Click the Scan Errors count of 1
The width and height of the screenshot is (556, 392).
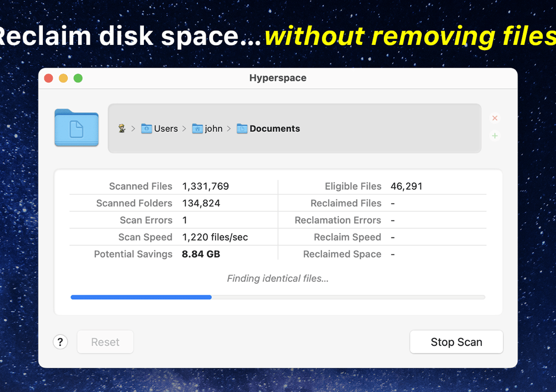[184, 220]
